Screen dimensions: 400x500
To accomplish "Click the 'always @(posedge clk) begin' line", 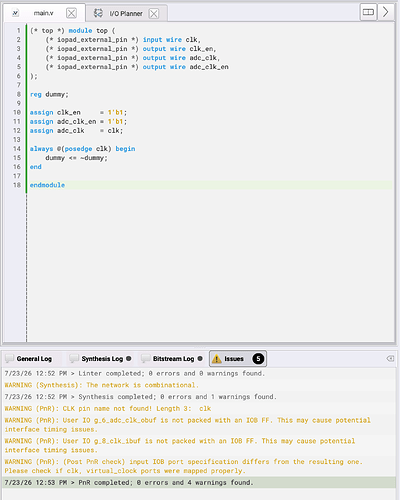I will click(x=82, y=149).
